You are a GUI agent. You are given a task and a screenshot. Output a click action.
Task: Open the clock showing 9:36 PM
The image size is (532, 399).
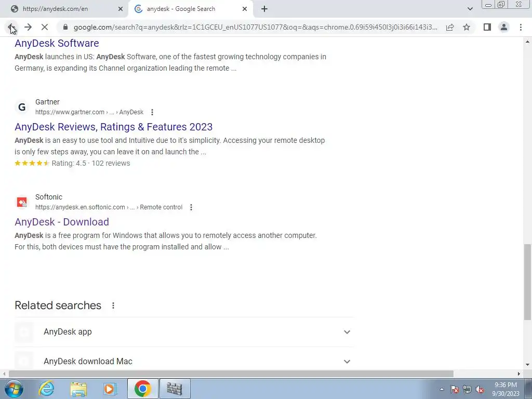tap(506, 389)
